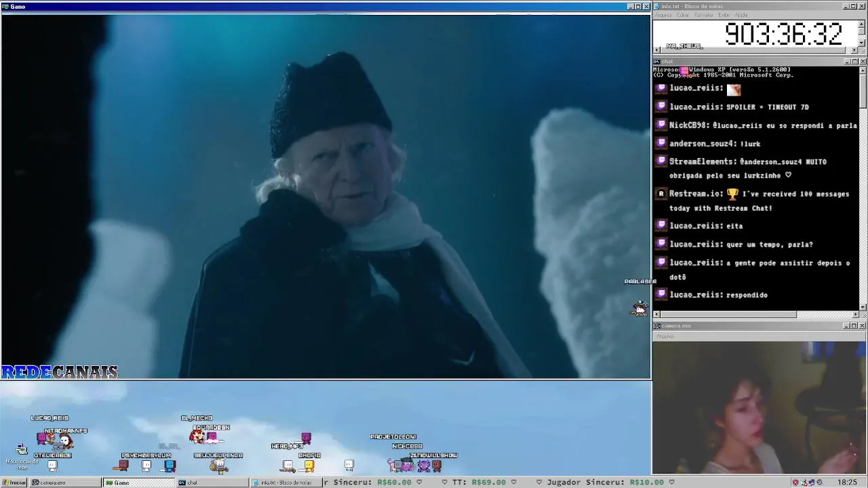Click the red shield tray icon
This screenshot has height=488, width=868.
[x=795, y=483]
